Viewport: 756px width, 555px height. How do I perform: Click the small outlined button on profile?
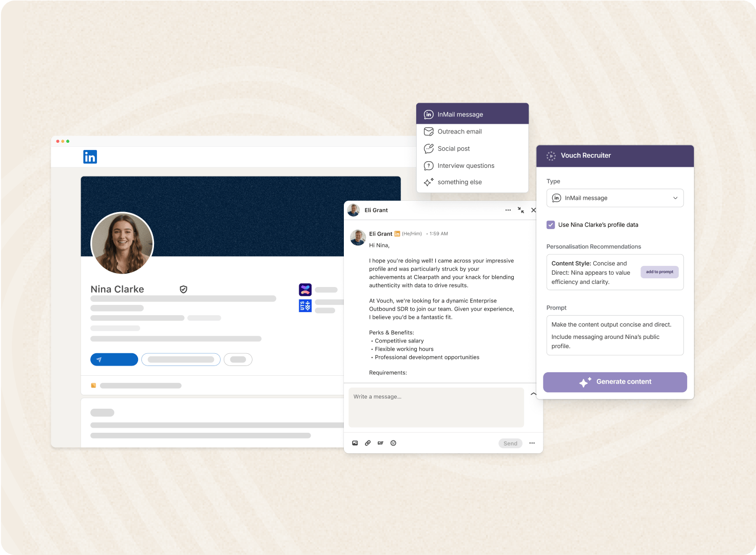coord(238,359)
